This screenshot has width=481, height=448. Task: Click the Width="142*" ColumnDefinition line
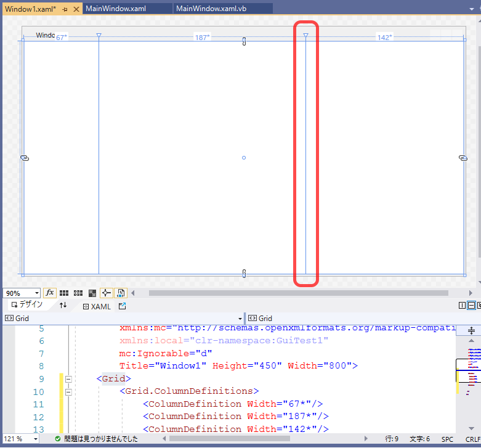pyautogui.click(x=236, y=430)
